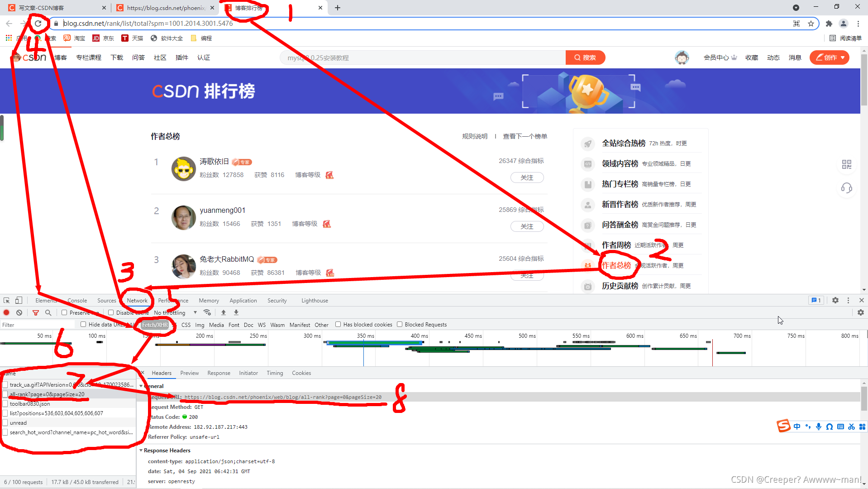Enable the Disable cache checkbox

[x=111, y=312]
